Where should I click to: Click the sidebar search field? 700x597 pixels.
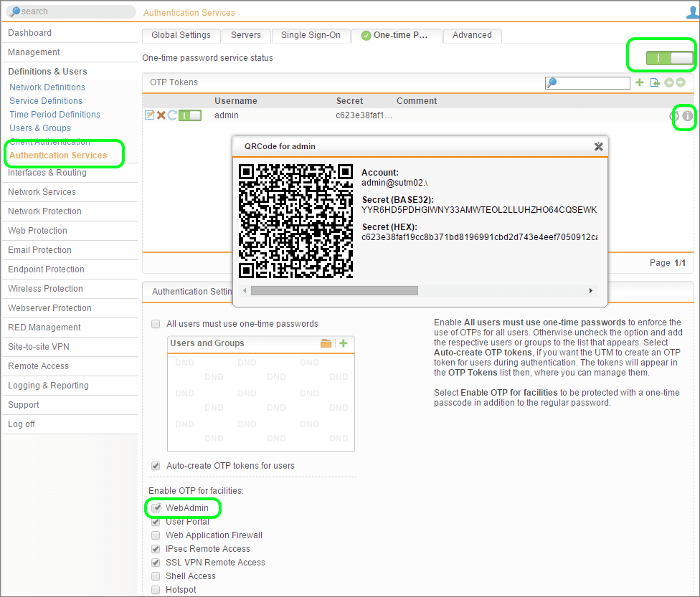point(72,11)
